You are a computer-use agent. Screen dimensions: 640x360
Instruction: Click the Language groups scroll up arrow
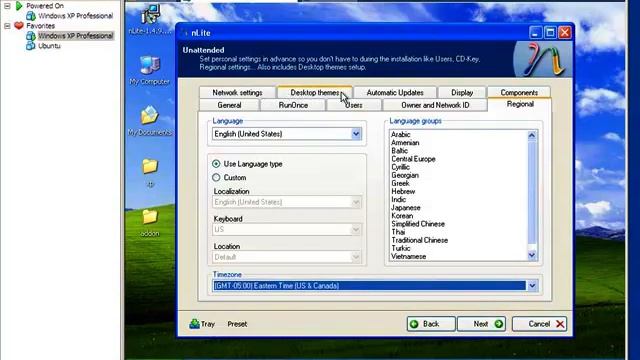click(x=531, y=135)
